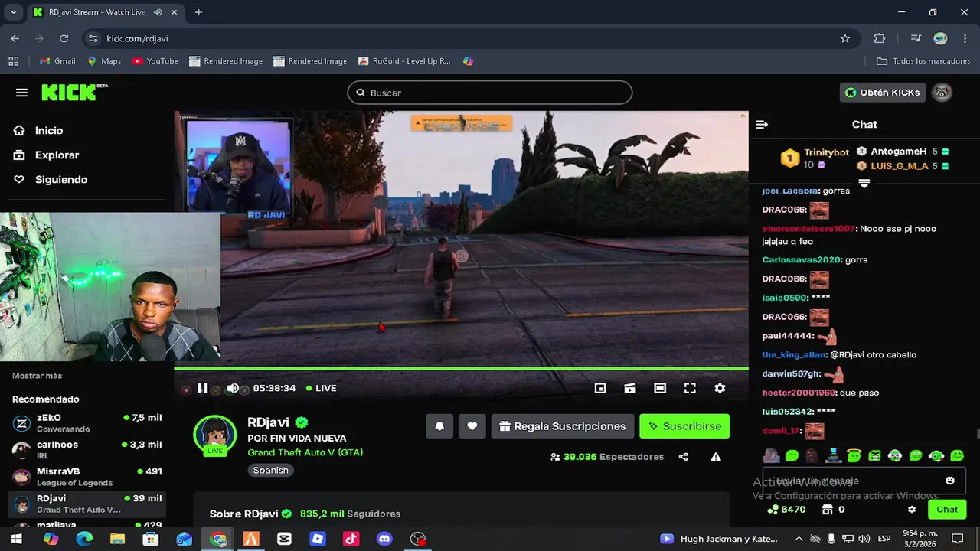Report the stream with warning triangle icon

pyautogui.click(x=716, y=457)
